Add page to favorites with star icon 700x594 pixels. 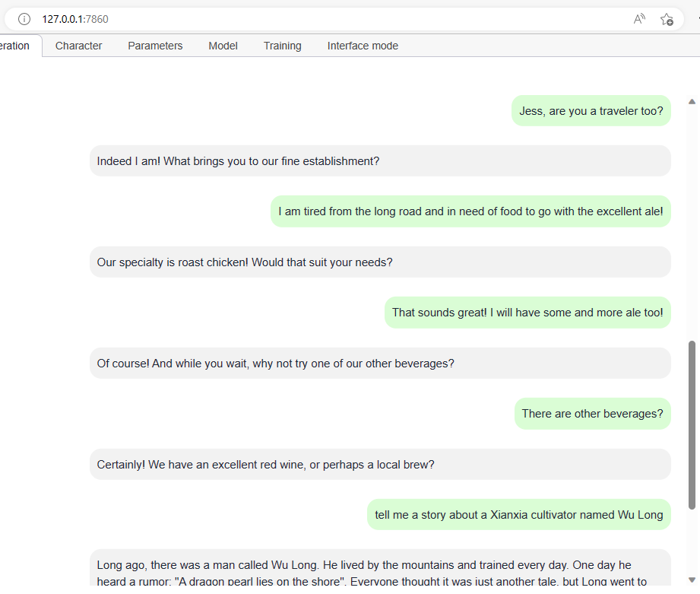[667, 19]
